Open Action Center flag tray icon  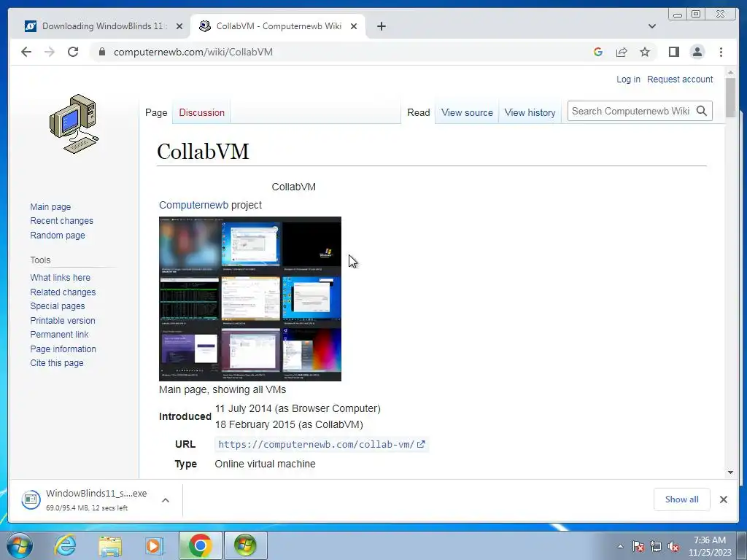click(x=638, y=546)
